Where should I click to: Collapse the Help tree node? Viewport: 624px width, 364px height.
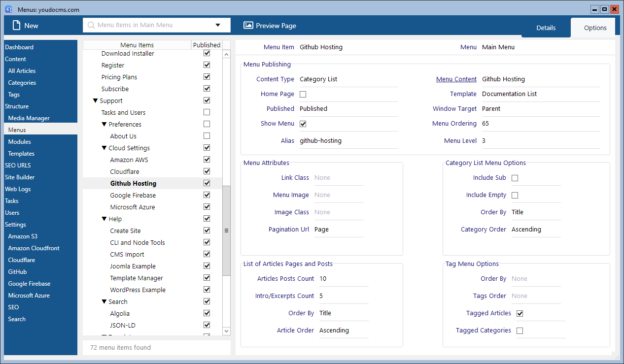tap(104, 219)
